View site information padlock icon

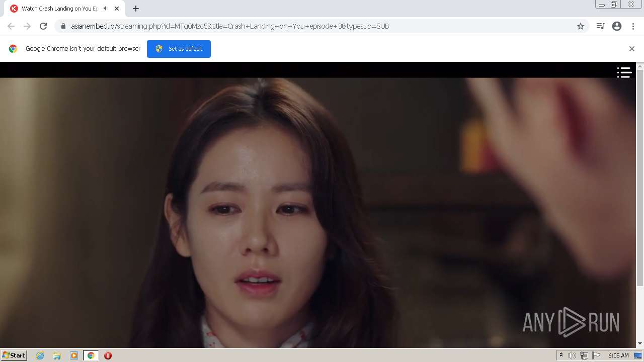coord(63,26)
